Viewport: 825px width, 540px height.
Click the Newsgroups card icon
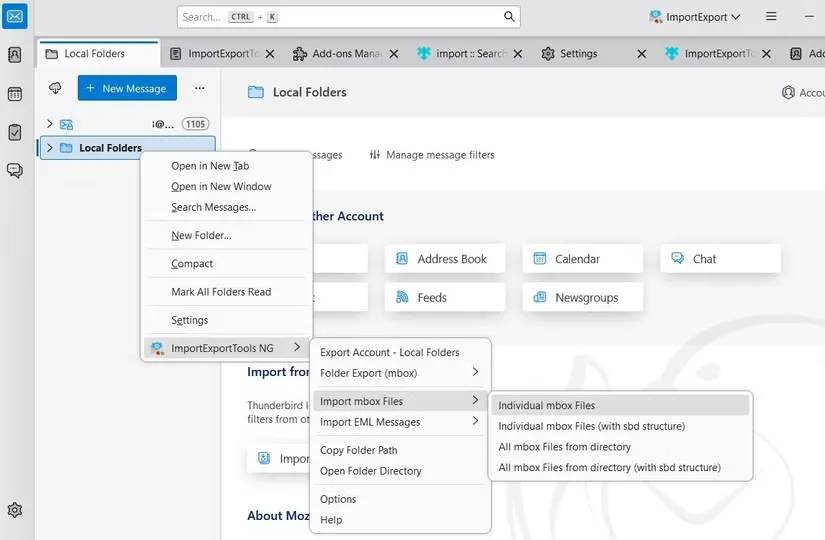pyautogui.click(x=540, y=297)
